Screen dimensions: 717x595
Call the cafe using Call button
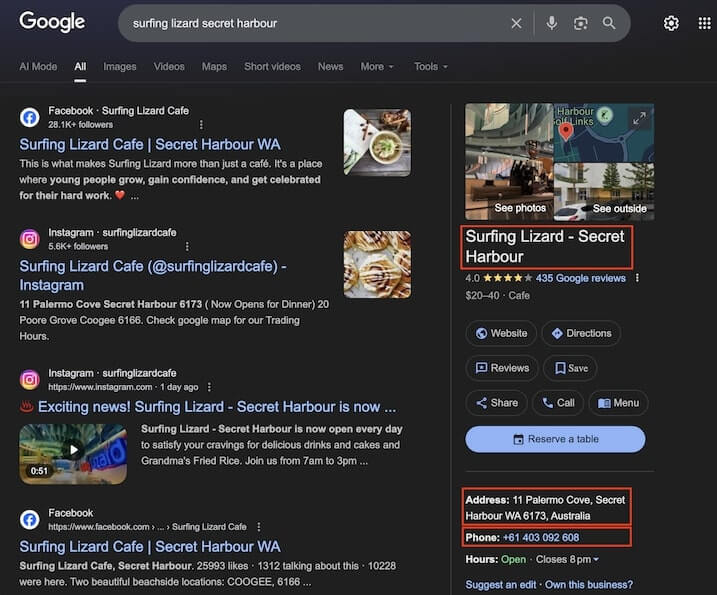(558, 403)
